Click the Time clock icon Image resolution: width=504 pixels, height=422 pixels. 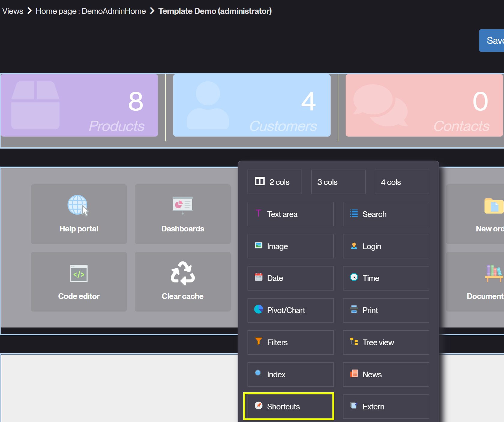(x=354, y=277)
